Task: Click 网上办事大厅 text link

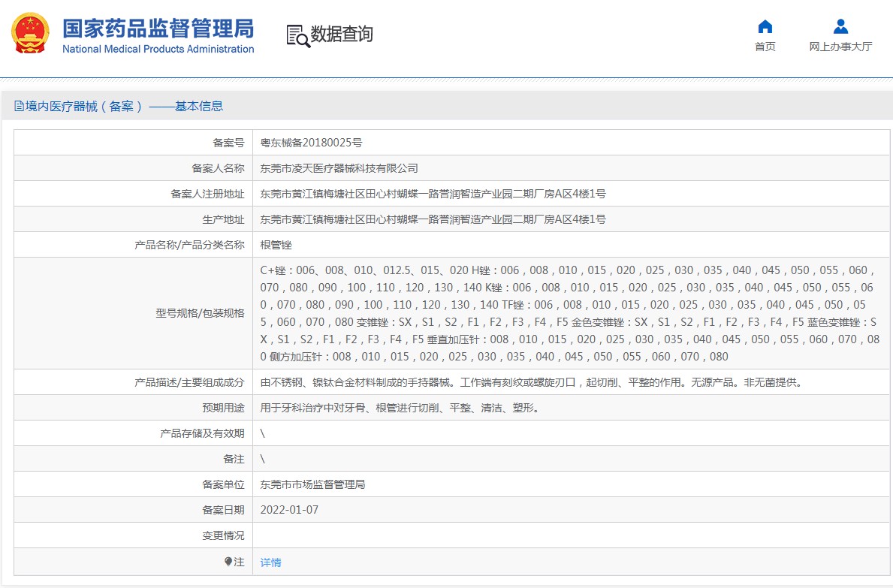Action: click(x=840, y=47)
